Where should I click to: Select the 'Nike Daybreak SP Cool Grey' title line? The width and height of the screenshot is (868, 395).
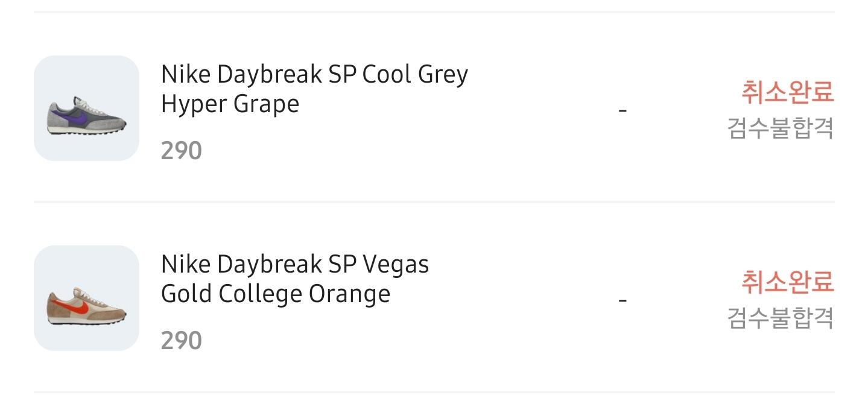tap(314, 75)
